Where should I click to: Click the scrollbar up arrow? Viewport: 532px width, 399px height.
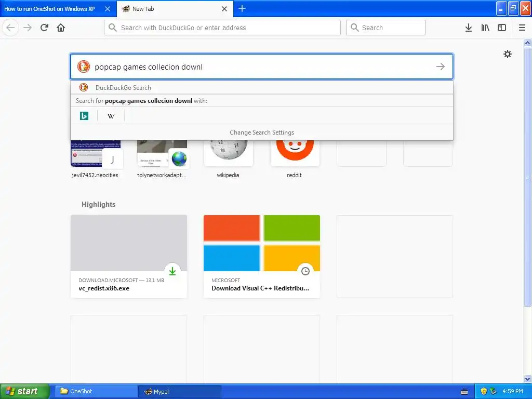527,43
